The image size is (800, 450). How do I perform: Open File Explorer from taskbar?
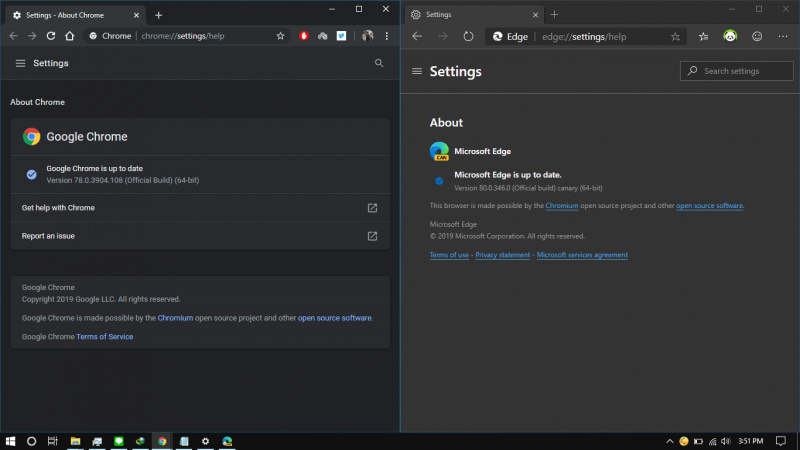(x=75, y=441)
